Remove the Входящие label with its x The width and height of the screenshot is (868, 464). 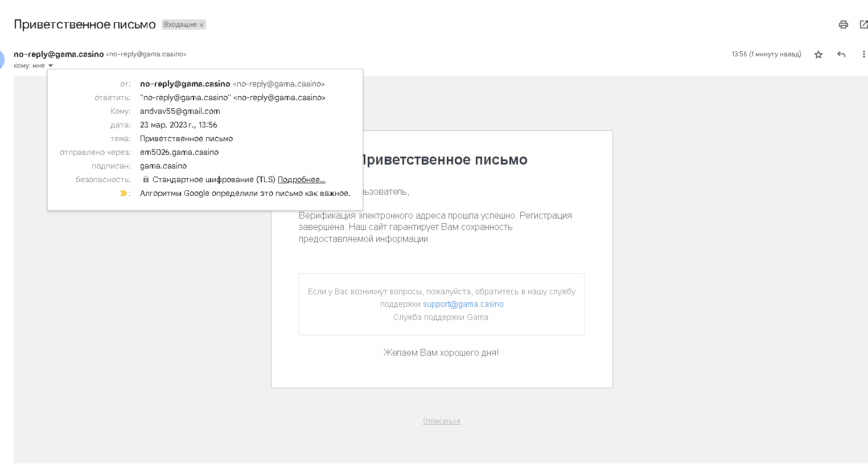point(201,25)
